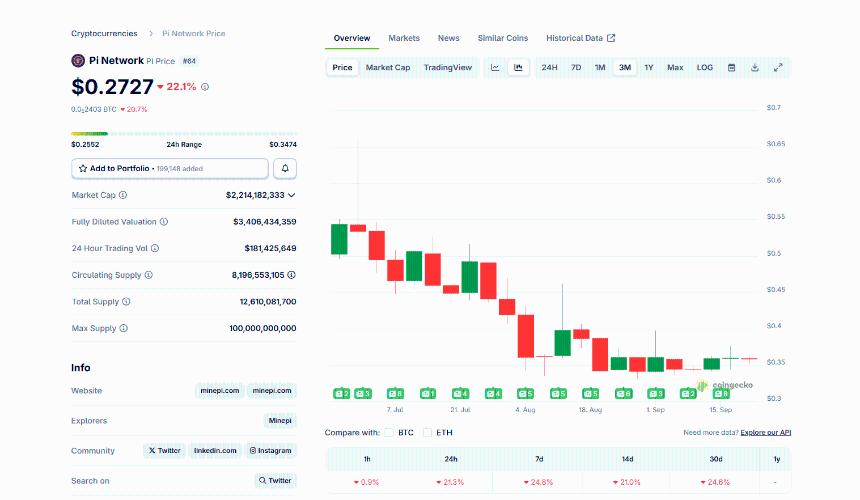Set the chart range to 1Y

tap(649, 67)
